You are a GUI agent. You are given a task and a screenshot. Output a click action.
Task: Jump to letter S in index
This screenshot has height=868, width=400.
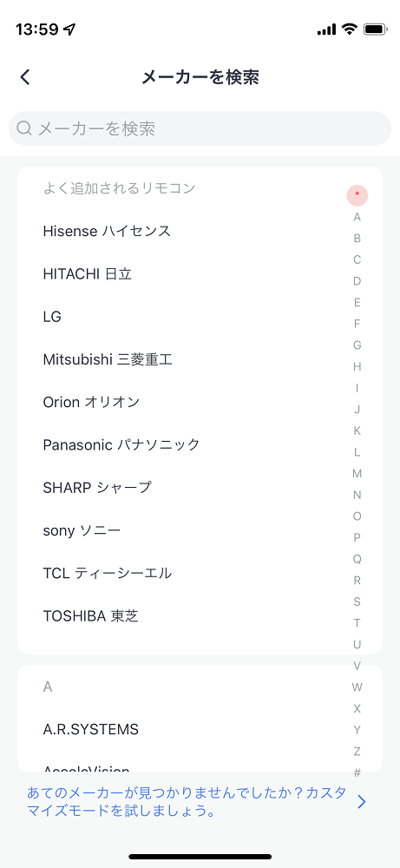pyautogui.click(x=357, y=602)
